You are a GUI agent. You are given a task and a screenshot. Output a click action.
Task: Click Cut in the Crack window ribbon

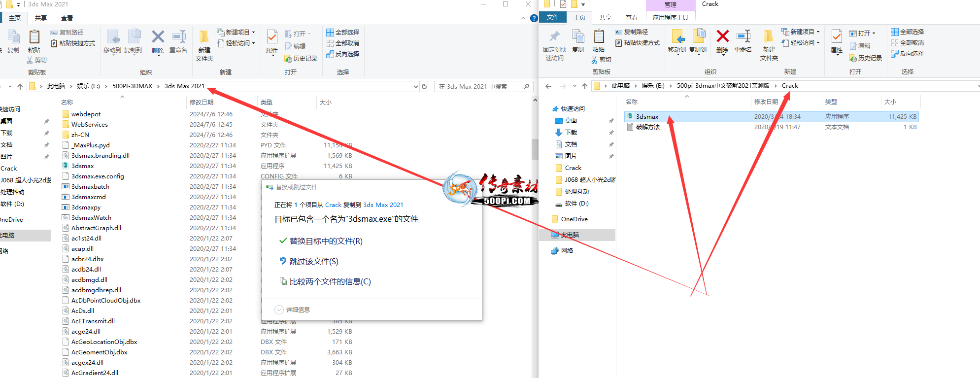tap(602, 59)
